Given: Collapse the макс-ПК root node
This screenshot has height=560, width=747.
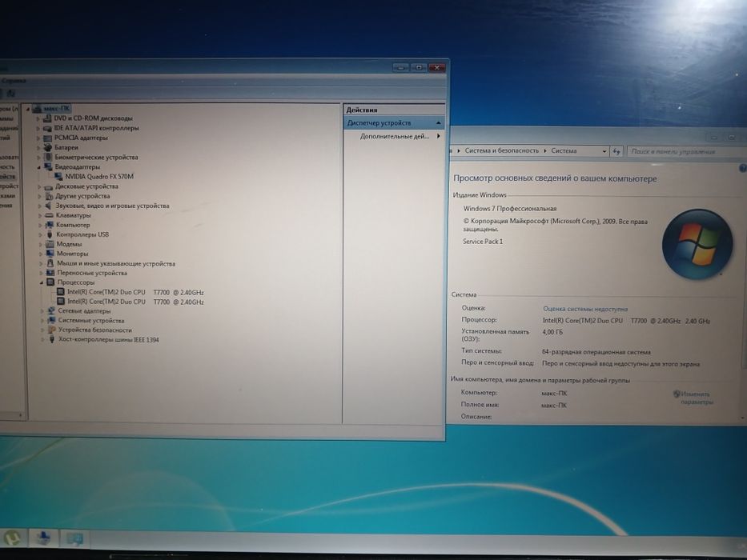Looking at the screenshot, I should [x=28, y=109].
